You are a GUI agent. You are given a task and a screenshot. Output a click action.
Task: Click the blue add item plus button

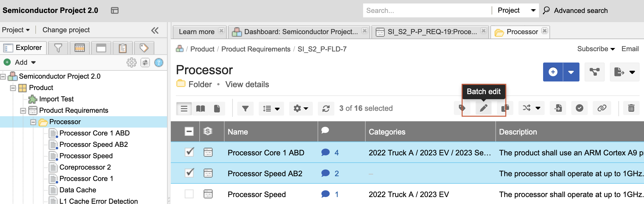click(x=553, y=72)
